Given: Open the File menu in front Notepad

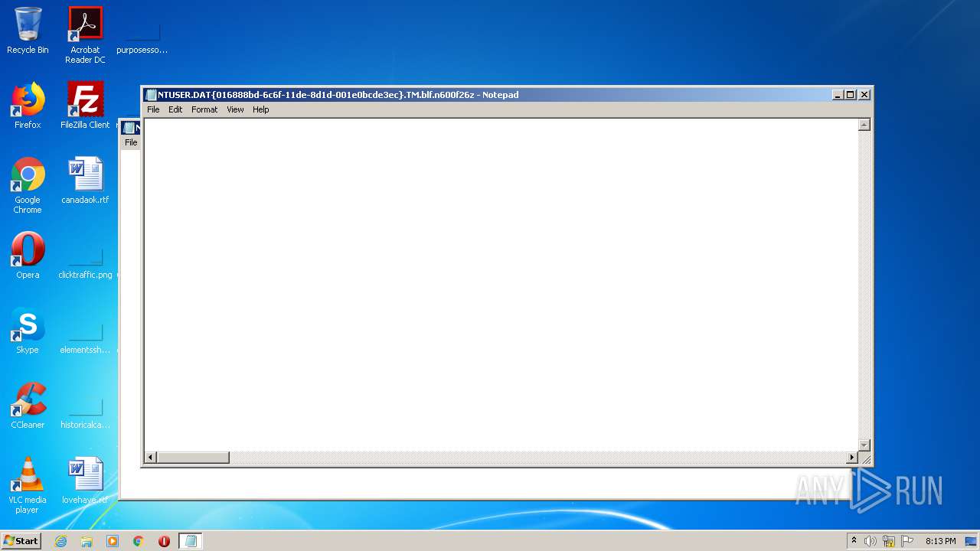Looking at the screenshot, I should (x=153, y=109).
